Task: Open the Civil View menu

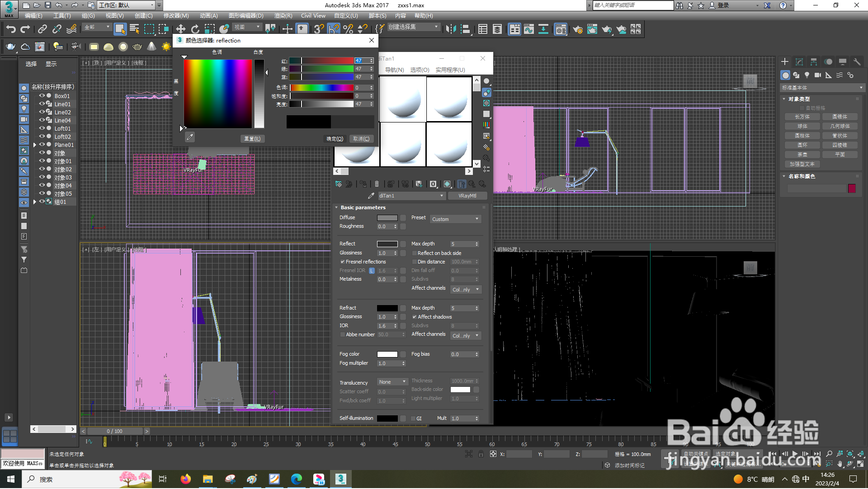Action: pos(313,16)
